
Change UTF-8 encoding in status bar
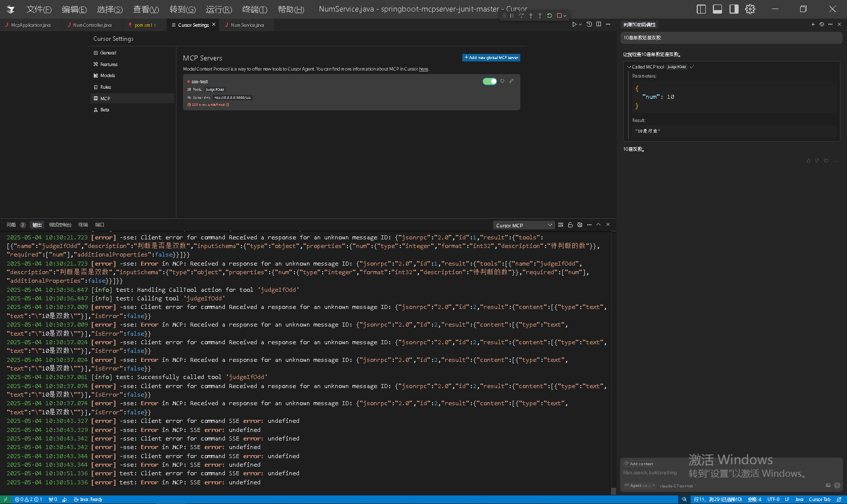click(x=773, y=499)
